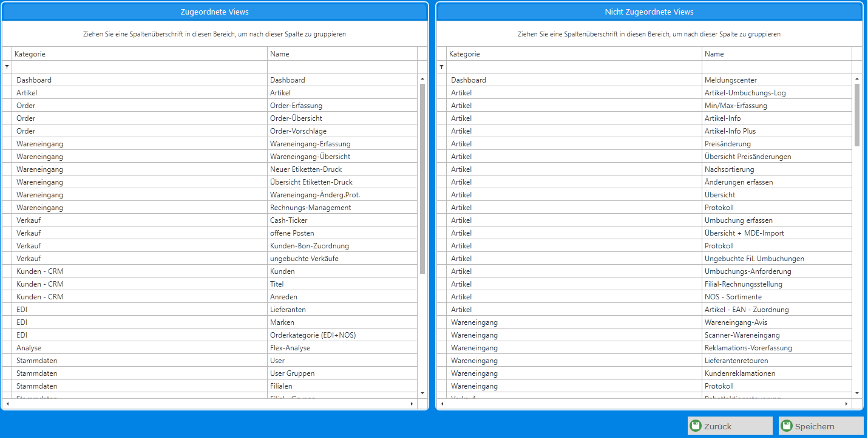Select the Ungebuchte Fil. Umbuchungen row
868x439 pixels.
[645, 259]
